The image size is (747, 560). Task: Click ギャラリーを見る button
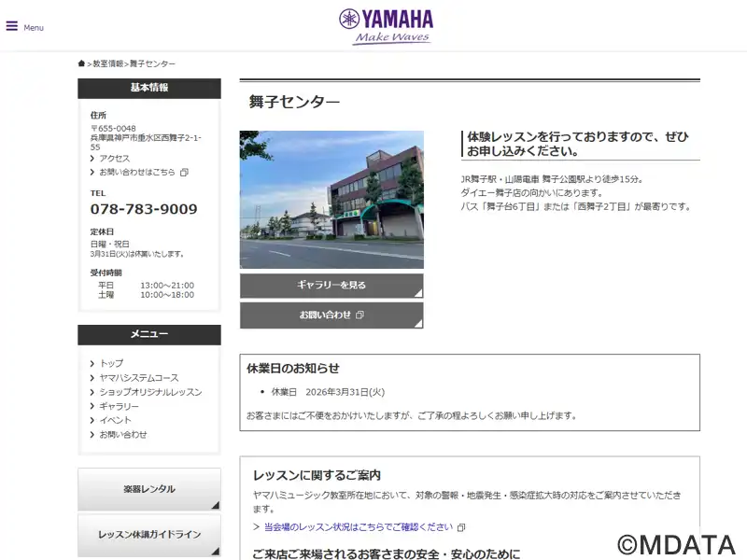tap(331, 286)
